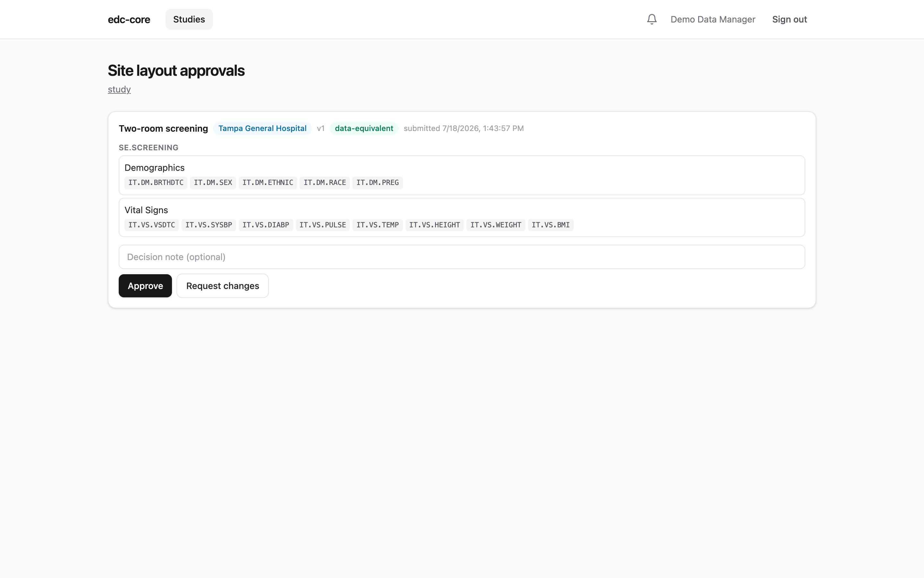Click the Demo Data Manager user name
This screenshot has height=578, width=924.
(x=713, y=20)
